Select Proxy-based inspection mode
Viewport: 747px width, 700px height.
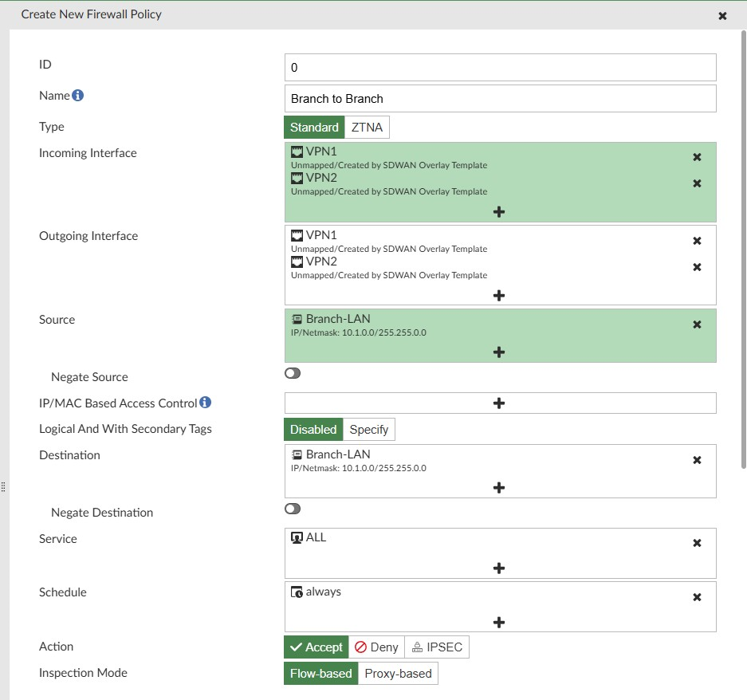[398, 673]
